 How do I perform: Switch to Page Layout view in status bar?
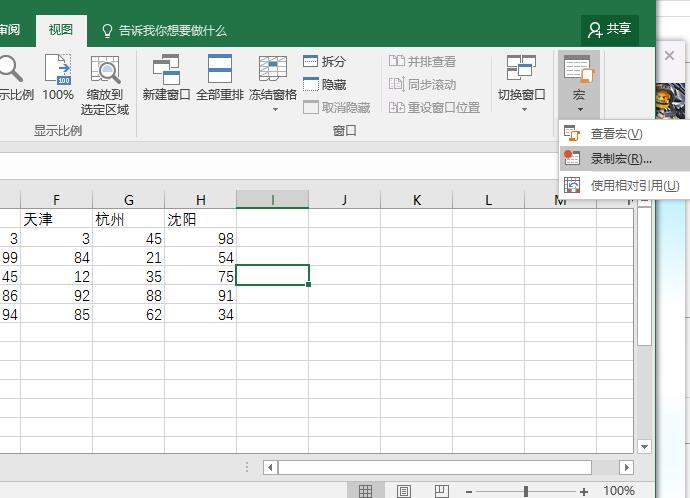[404, 491]
